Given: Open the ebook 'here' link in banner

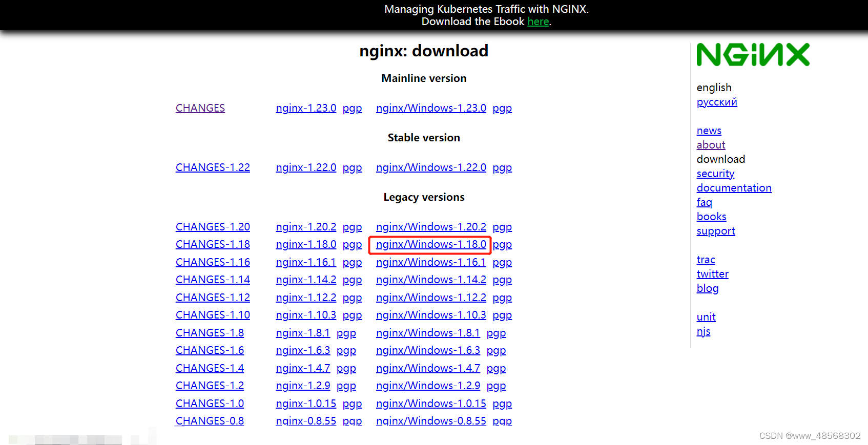Looking at the screenshot, I should point(538,22).
